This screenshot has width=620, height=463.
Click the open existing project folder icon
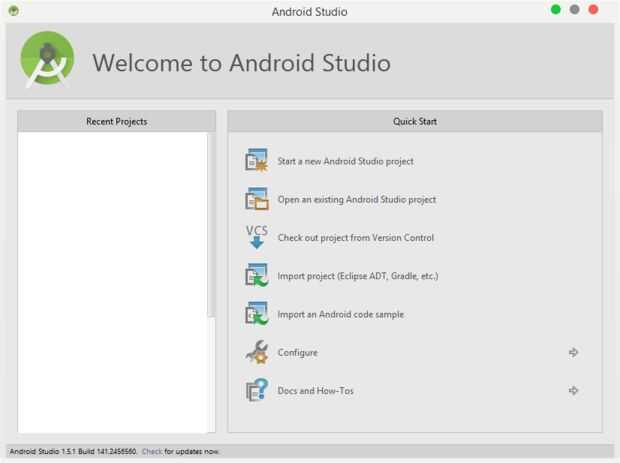[256, 199]
